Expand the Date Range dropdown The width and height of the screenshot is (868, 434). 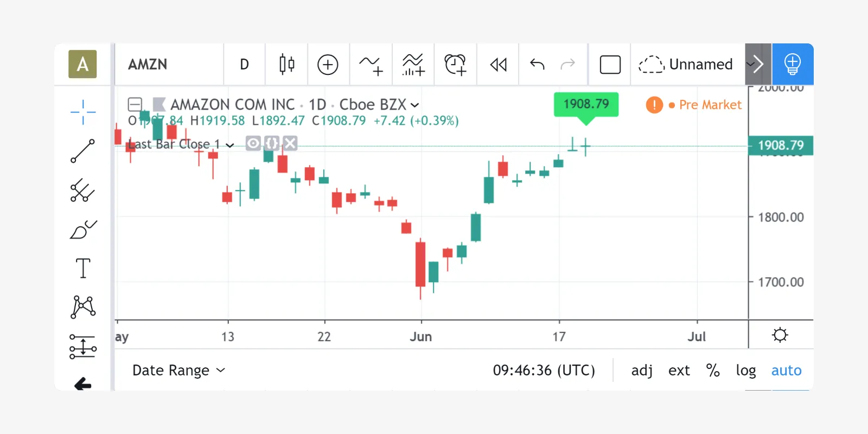tap(178, 371)
